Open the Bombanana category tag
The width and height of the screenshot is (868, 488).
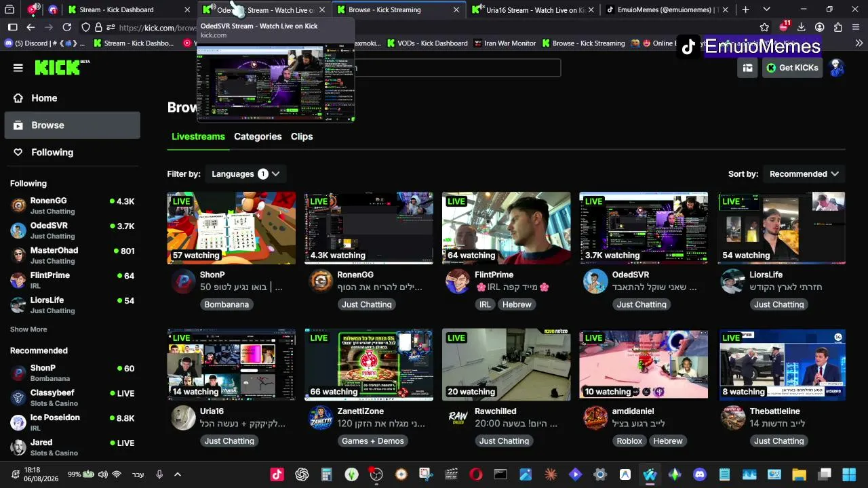click(226, 304)
